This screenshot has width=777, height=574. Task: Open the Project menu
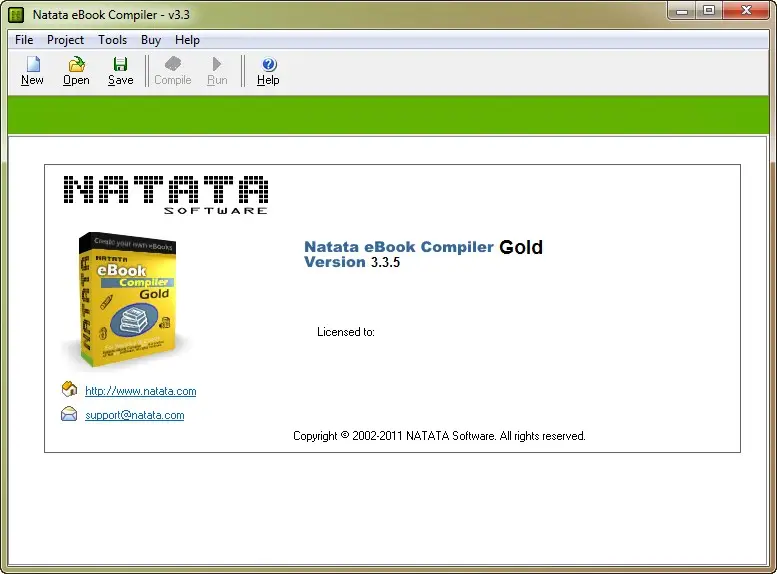65,40
